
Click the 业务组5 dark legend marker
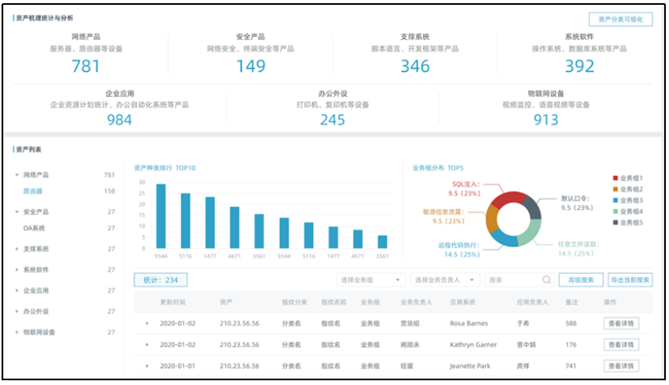tap(615, 222)
